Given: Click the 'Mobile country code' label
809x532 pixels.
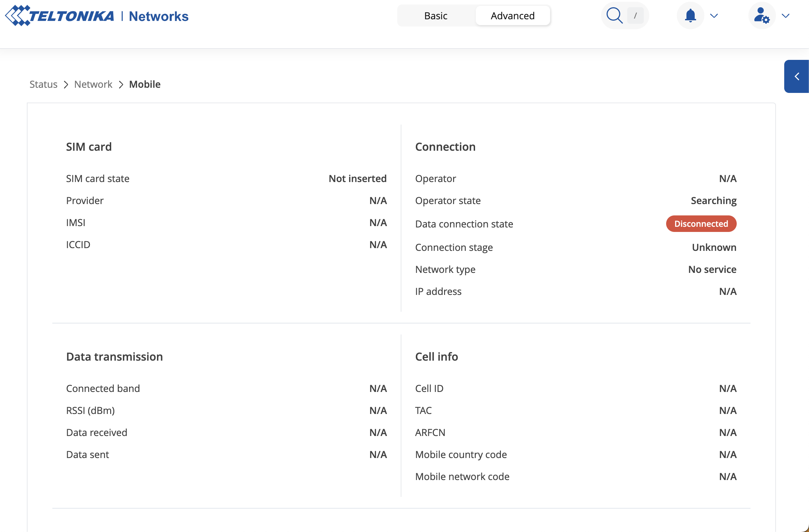Looking at the screenshot, I should pos(461,455).
